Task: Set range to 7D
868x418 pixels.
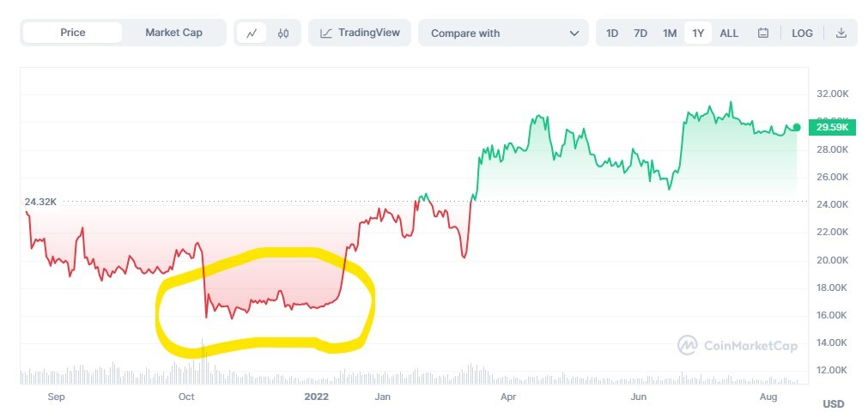Action: tap(640, 33)
